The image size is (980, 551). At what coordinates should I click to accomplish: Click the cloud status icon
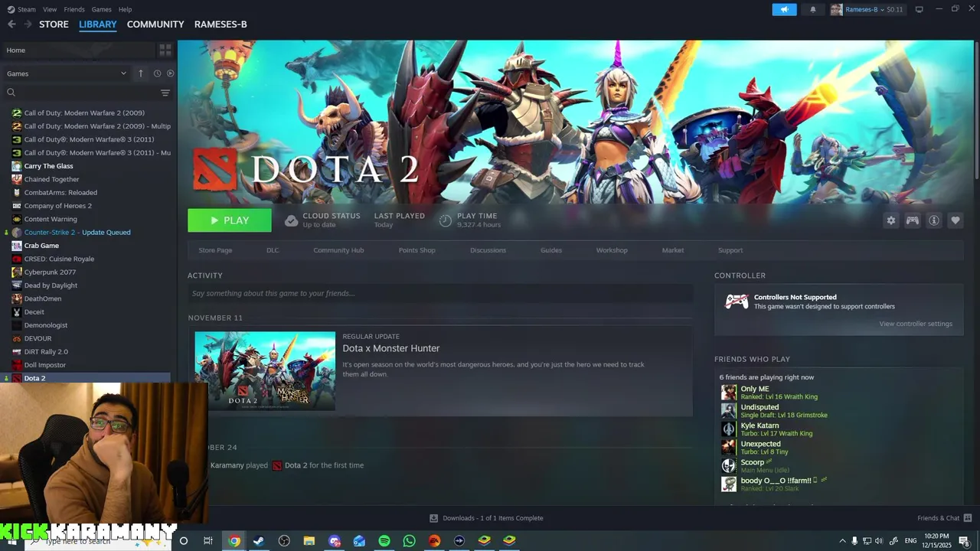coord(291,220)
